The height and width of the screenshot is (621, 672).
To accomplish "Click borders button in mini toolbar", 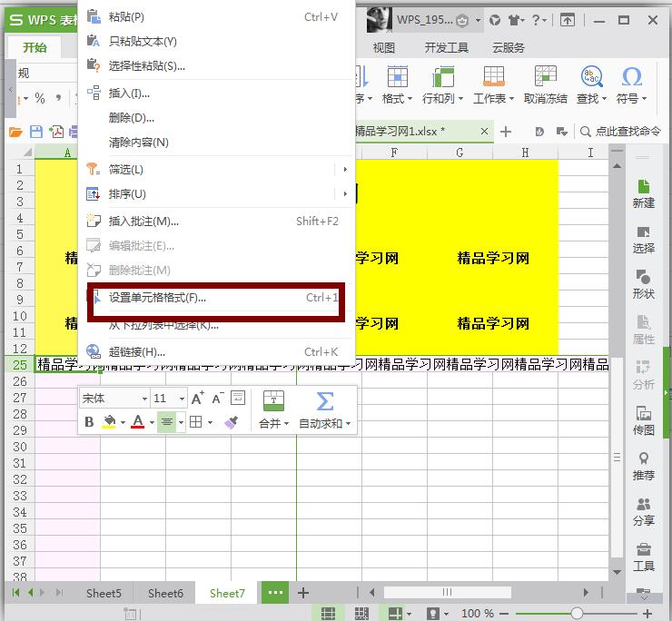I will [196, 422].
